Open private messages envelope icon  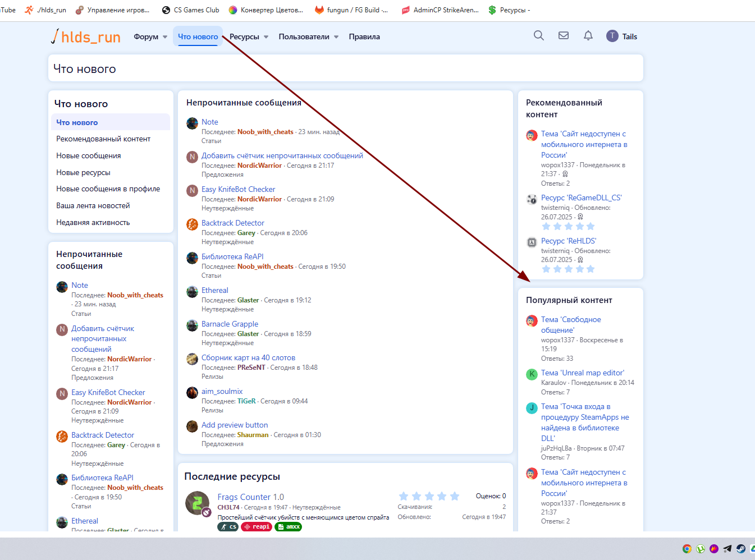563,36
